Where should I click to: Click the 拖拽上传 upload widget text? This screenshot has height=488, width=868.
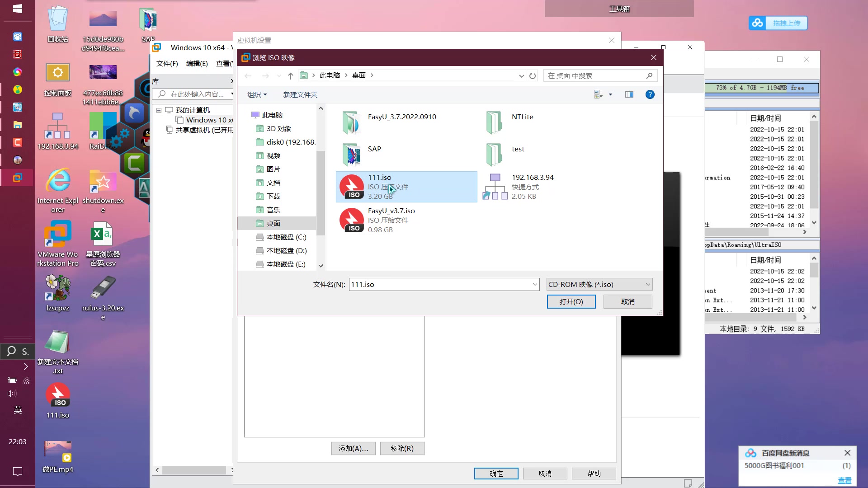tap(786, 23)
